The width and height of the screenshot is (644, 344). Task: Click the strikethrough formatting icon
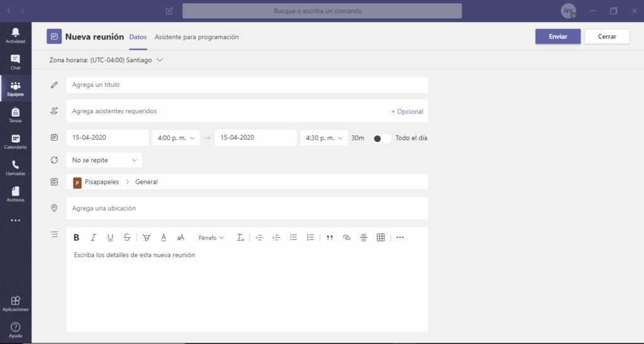coord(127,238)
